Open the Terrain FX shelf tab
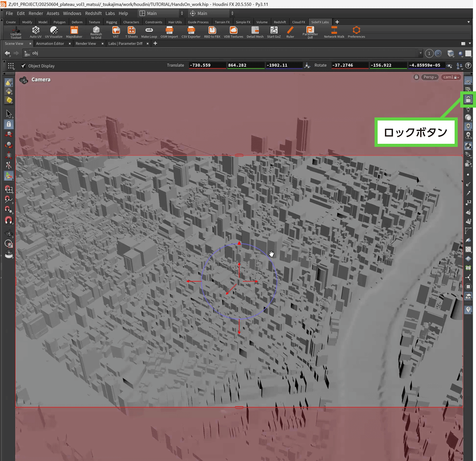 point(222,22)
